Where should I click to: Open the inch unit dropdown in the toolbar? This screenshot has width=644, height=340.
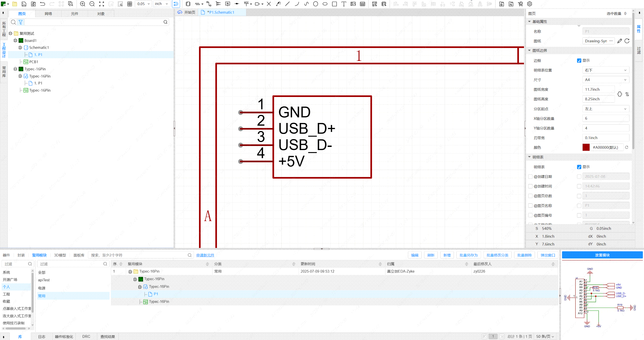(x=161, y=4)
